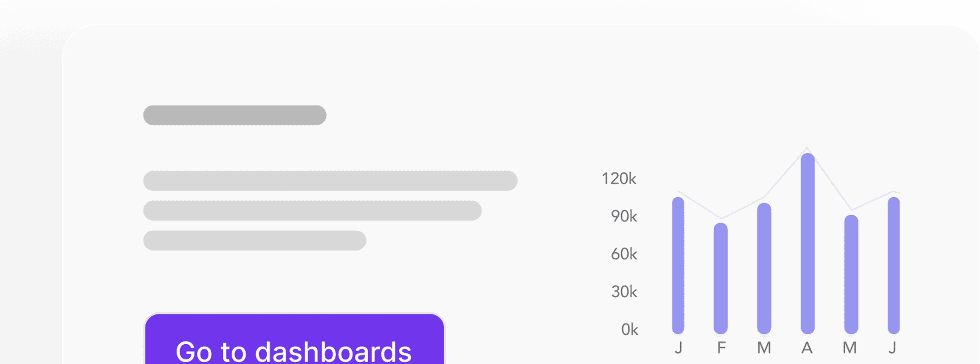Screen dimensions: 980x364
Task: Click the A month label under chart
Action: (x=807, y=348)
